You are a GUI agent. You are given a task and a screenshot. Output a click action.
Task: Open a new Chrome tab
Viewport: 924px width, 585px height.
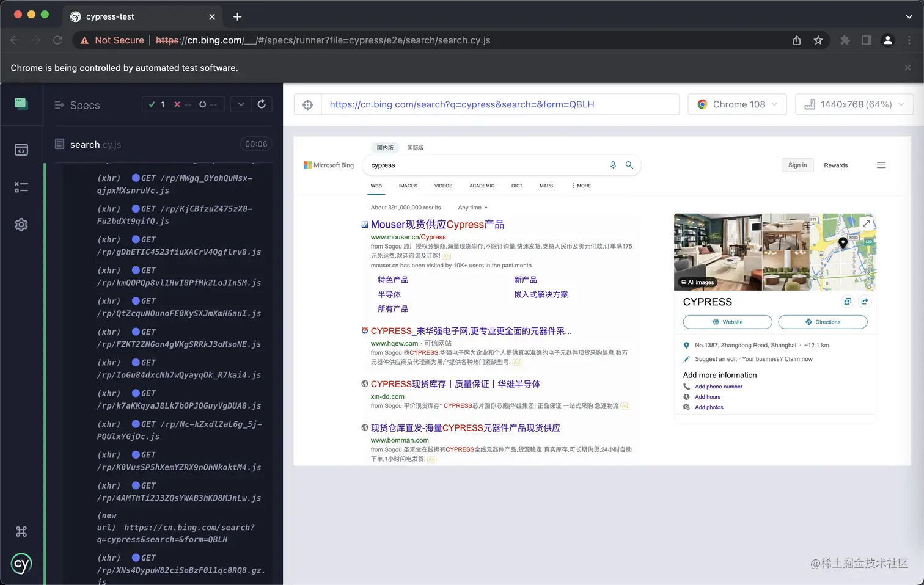coord(238,16)
